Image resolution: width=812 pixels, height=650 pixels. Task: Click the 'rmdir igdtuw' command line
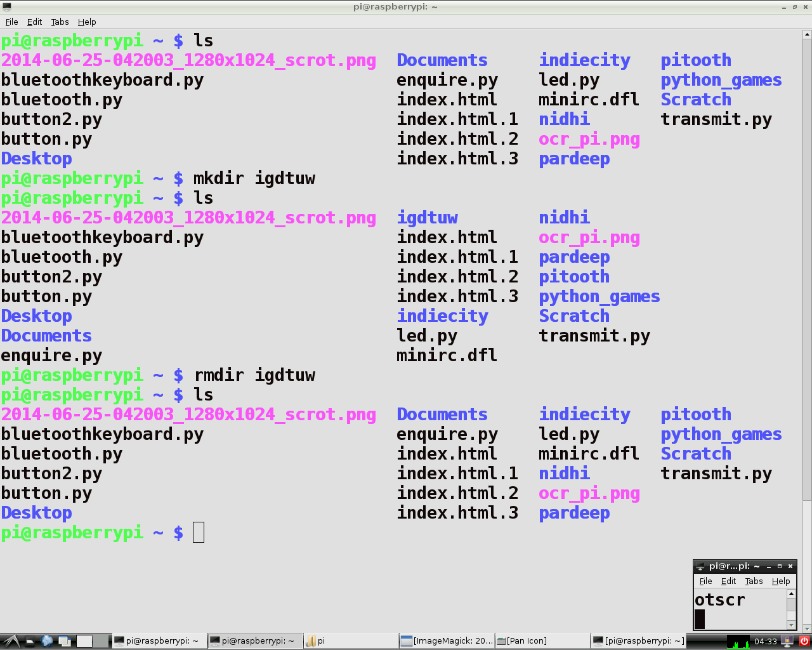pyautogui.click(x=254, y=375)
